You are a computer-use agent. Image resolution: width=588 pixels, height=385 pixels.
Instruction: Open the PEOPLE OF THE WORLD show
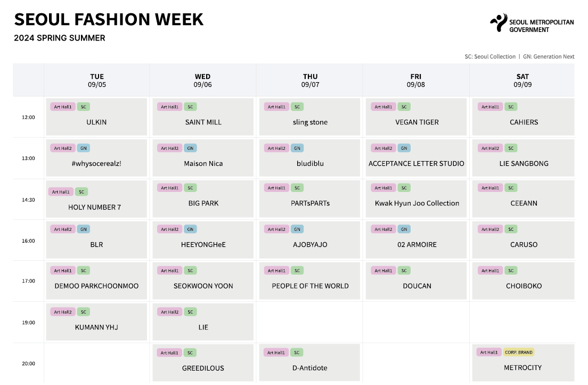click(310, 286)
